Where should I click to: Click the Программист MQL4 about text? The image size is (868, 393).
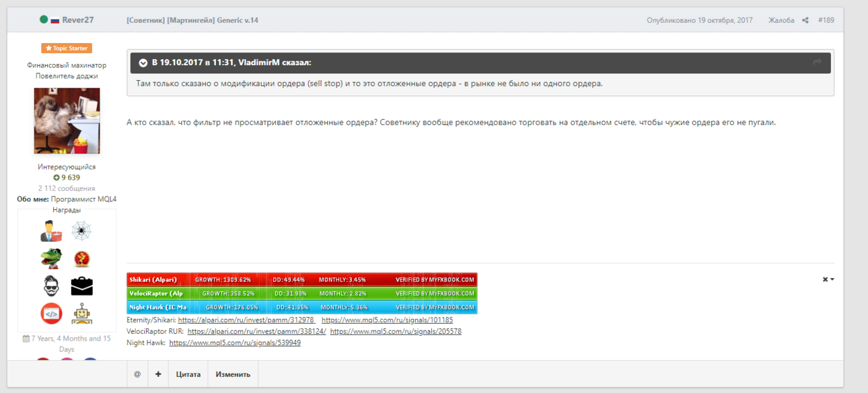(83, 199)
